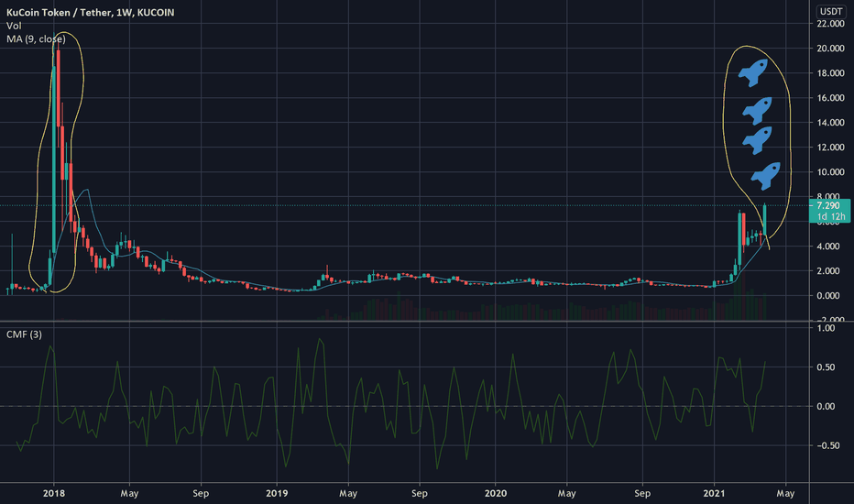This screenshot has width=854, height=504.
Task: Select the 'Vol' indicator legend label
Action: [14, 26]
